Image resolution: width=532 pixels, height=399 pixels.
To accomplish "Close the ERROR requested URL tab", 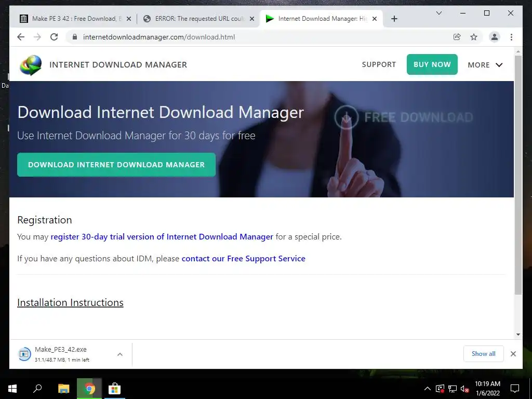I will tap(252, 19).
